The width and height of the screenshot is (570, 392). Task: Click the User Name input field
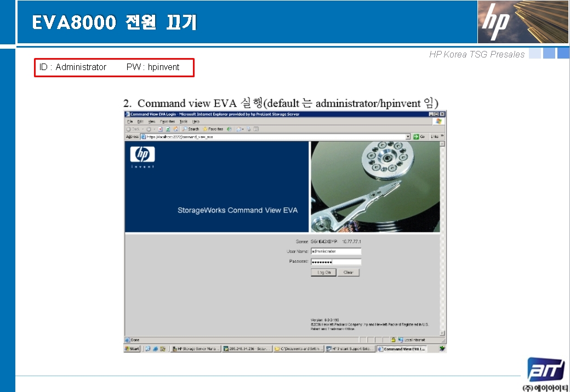tap(336, 251)
